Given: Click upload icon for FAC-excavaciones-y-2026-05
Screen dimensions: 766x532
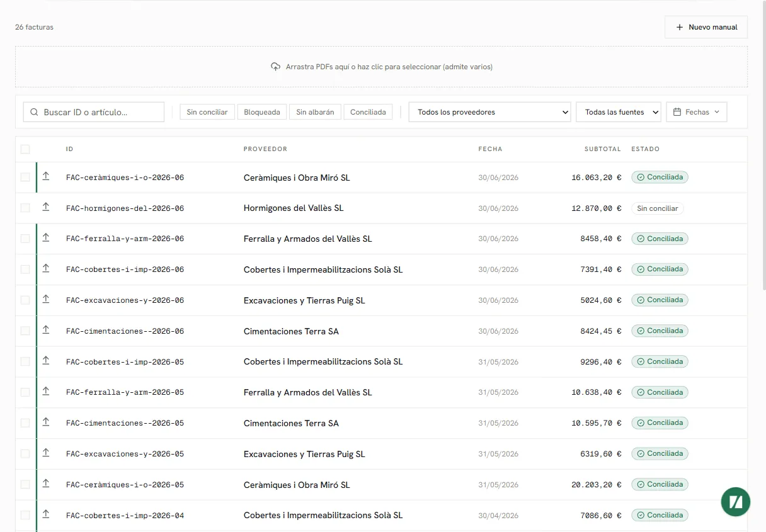Looking at the screenshot, I should coord(46,453).
